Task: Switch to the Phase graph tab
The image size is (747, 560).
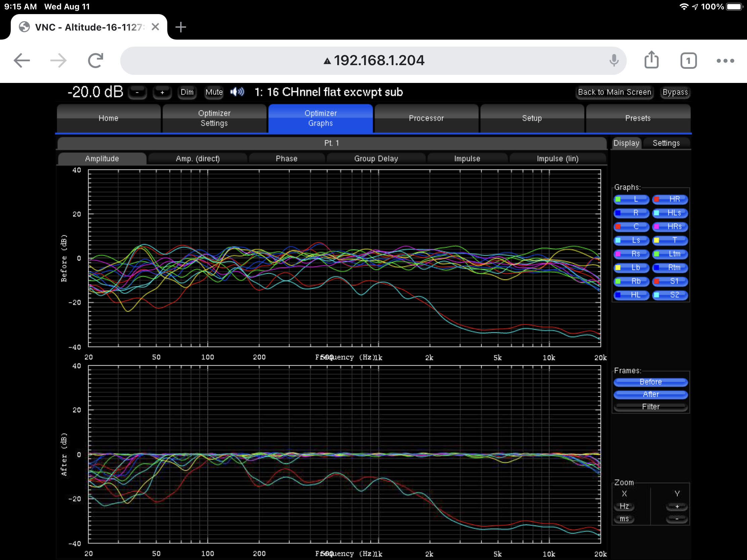Action: click(x=287, y=159)
